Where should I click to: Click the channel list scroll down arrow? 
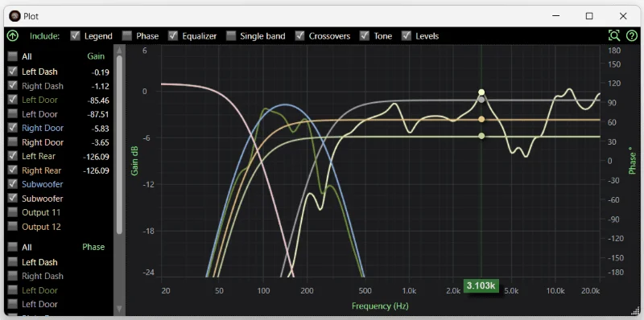click(119, 309)
